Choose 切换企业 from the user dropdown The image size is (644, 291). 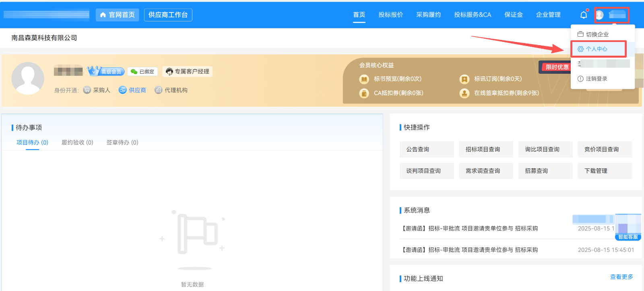point(603,34)
